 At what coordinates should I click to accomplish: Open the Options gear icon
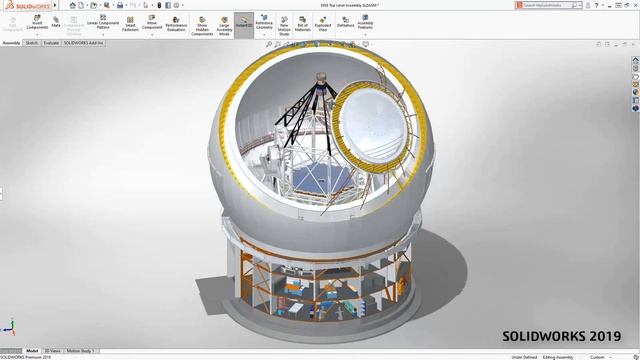tap(176, 5)
